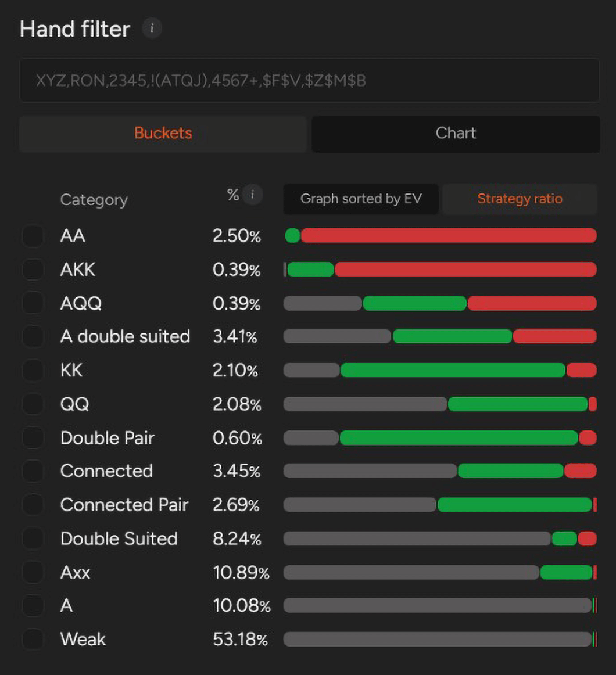The width and height of the screenshot is (616, 675).
Task: Switch to the Buckets tab
Action: (x=163, y=134)
